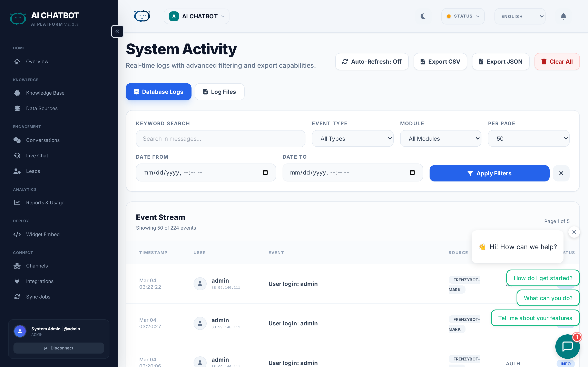
Task: Toggle dark mode moon icon
Action: click(423, 16)
